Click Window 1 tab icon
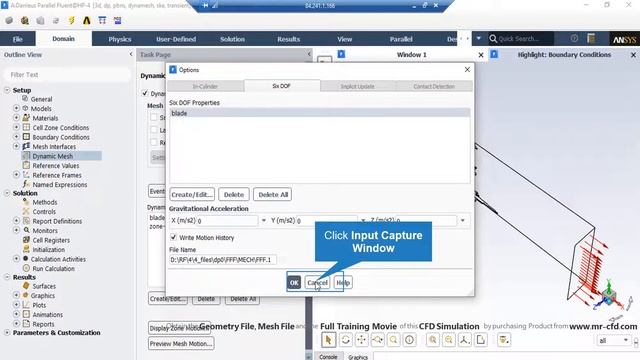The width and height of the screenshot is (640, 360). [341, 54]
